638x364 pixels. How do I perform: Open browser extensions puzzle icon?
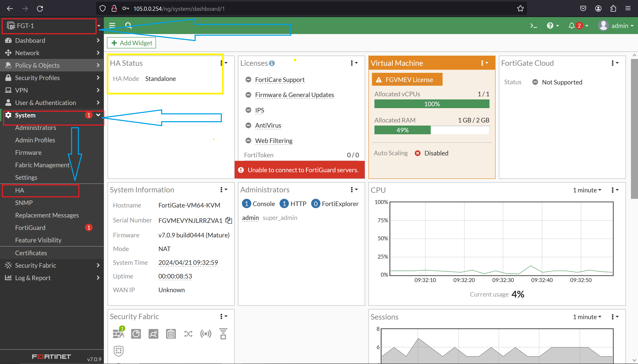click(x=613, y=9)
